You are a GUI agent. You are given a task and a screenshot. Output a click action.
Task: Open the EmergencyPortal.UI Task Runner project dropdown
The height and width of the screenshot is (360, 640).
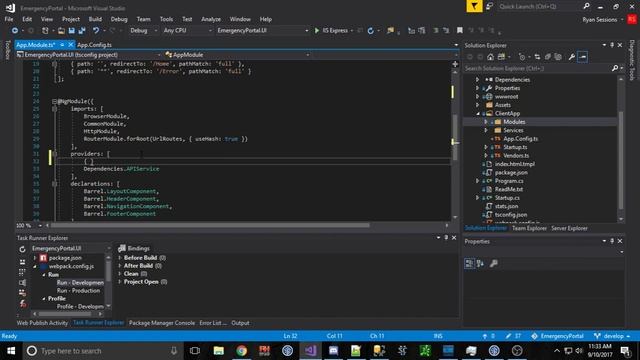pos(71,249)
